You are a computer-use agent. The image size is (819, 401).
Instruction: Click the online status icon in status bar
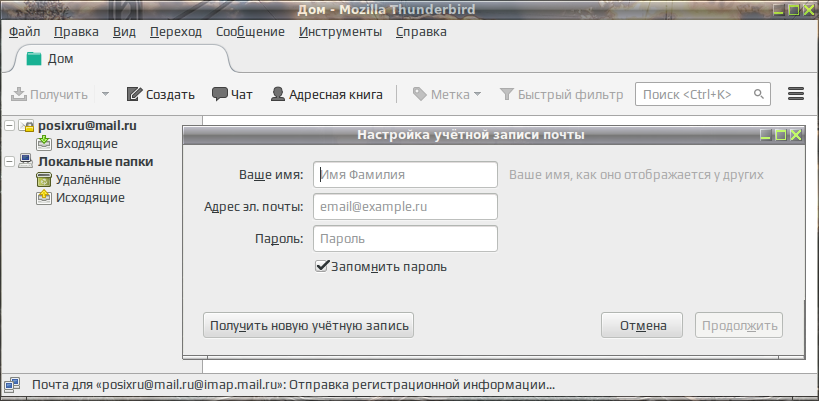tap(13, 385)
